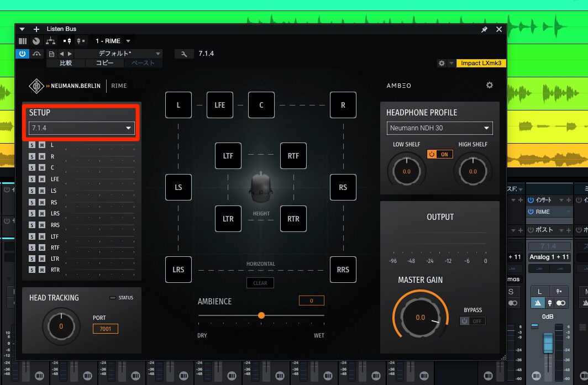The width and height of the screenshot is (588, 385).
Task: Turn off the headphone shelf ON switch
Action: click(x=440, y=155)
